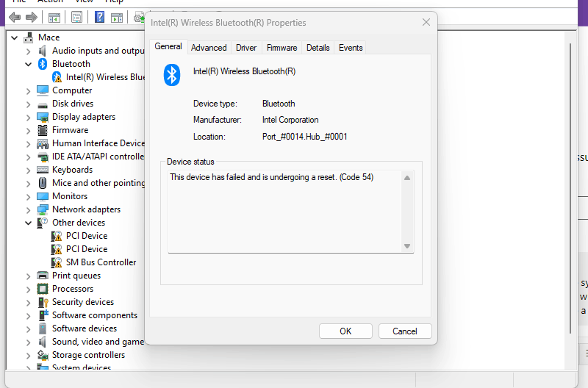
Task: Click the Display adapters icon
Action: (43, 117)
